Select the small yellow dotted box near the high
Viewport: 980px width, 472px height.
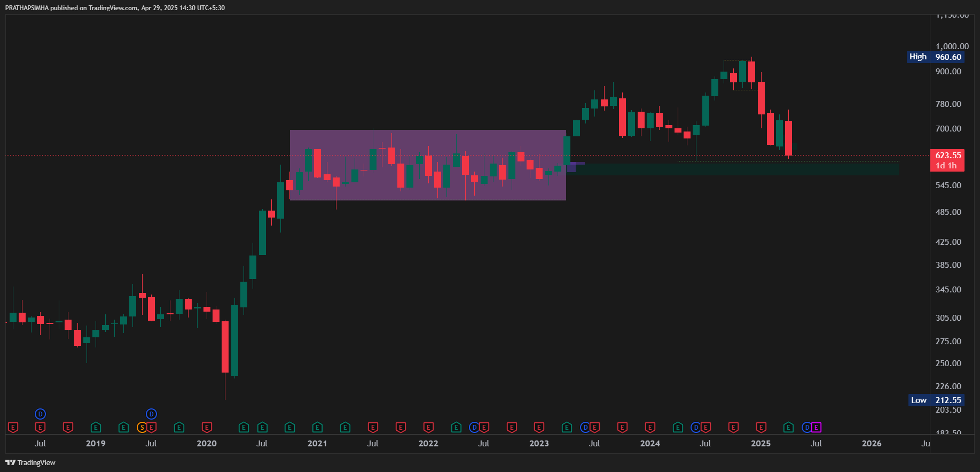pyautogui.click(x=740, y=75)
